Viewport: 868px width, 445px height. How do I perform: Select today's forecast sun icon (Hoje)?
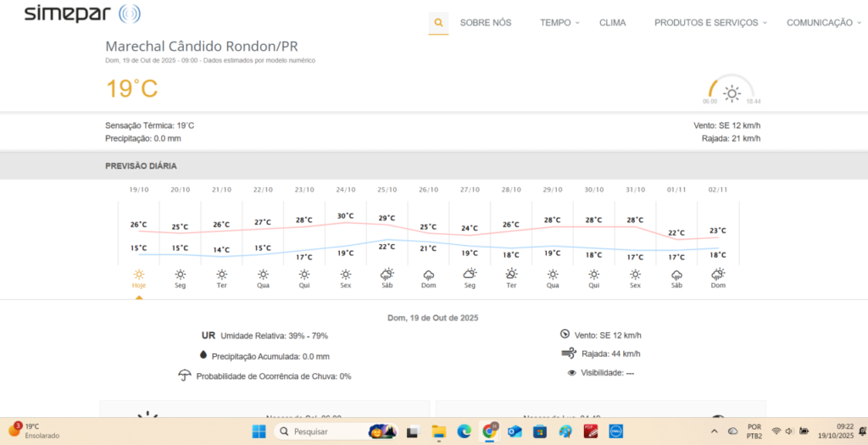point(139,274)
